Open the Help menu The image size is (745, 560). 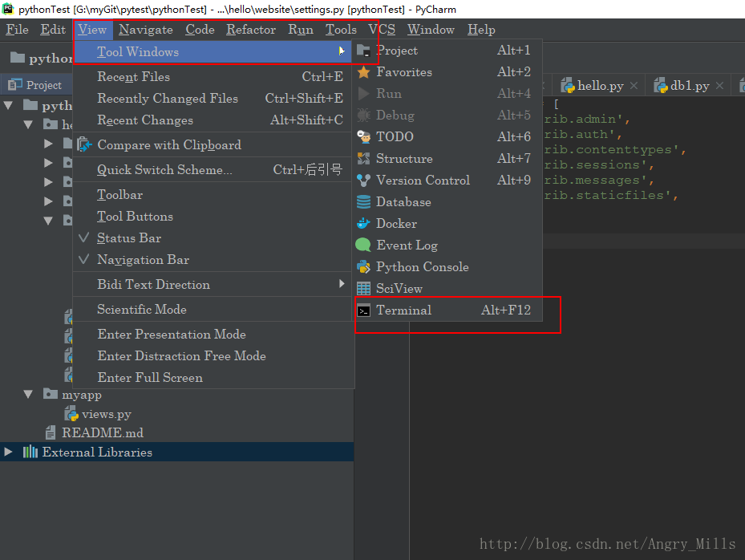click(x=481, y=30)
